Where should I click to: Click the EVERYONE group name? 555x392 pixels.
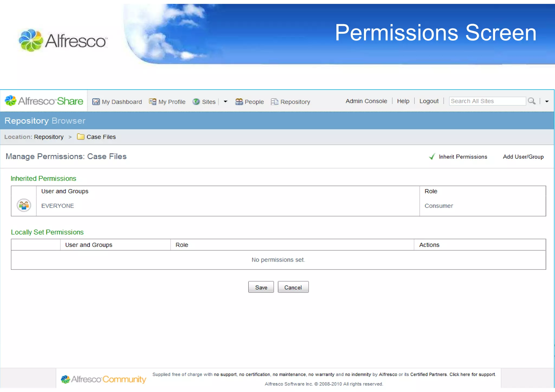pos(57,206)
